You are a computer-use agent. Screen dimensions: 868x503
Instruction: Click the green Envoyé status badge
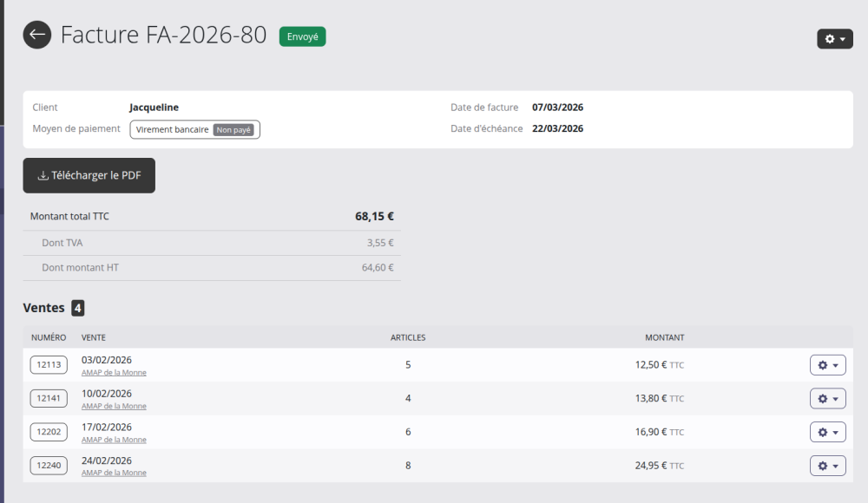coord(302,36)
